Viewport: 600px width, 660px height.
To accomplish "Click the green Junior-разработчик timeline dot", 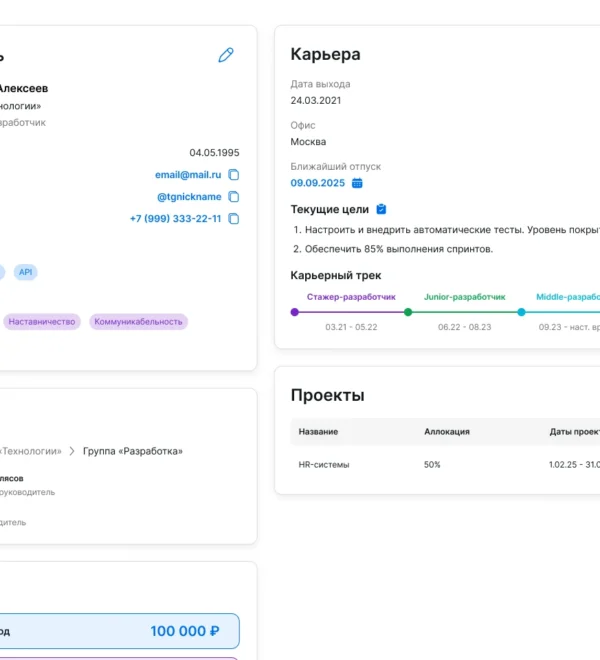I will pyautogui.click(x=408, y=312).
